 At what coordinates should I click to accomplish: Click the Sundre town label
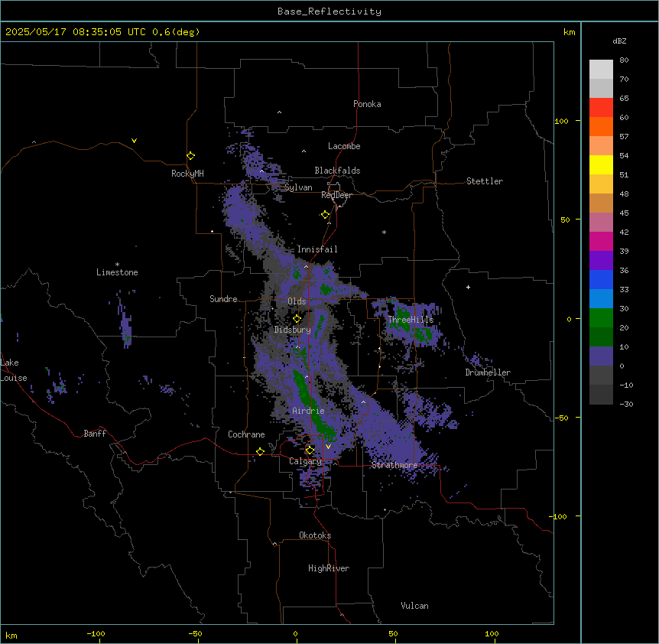point(223,299)
